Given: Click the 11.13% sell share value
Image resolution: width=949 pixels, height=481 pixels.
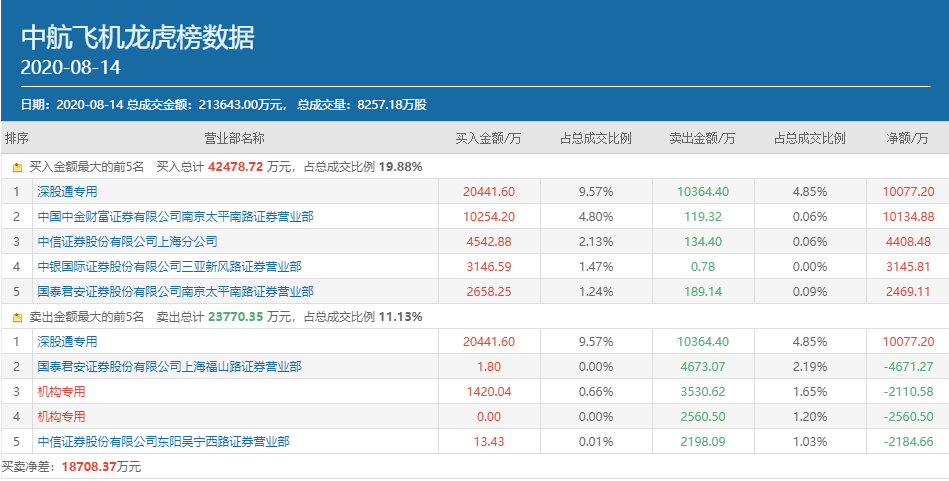Looking at the screenshot, I should pyautogui.click(x=401, y=316).
